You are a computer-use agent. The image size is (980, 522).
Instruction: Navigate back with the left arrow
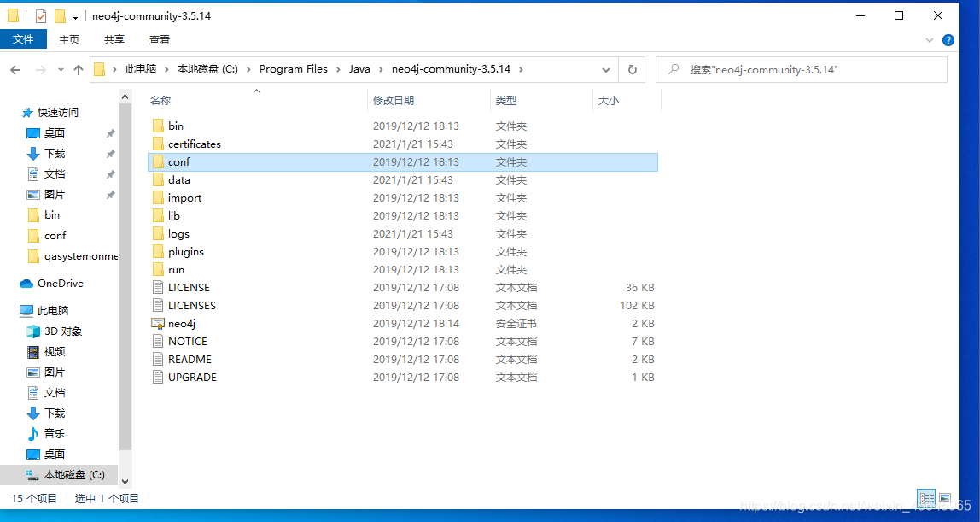[x=15, y=69]
